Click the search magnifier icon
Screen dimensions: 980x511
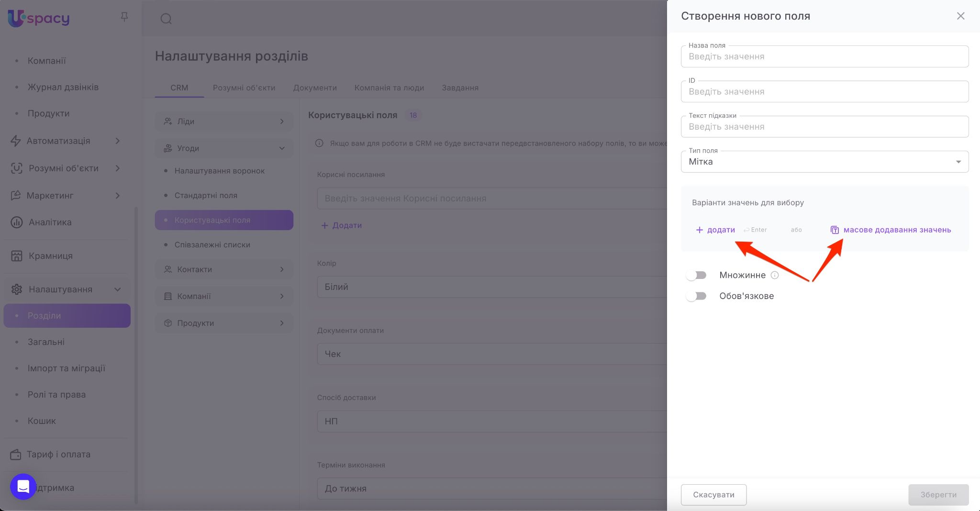click(x=166, y=19)
